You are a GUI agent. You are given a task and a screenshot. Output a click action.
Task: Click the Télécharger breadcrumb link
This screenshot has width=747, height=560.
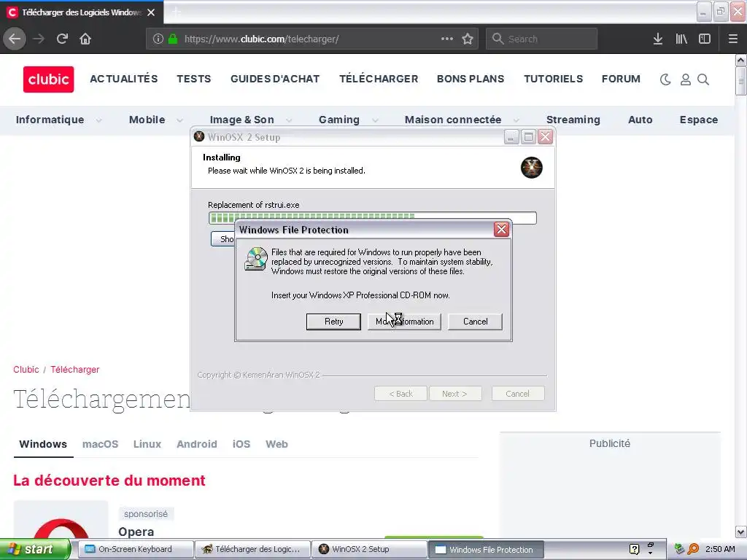point(75,370)
